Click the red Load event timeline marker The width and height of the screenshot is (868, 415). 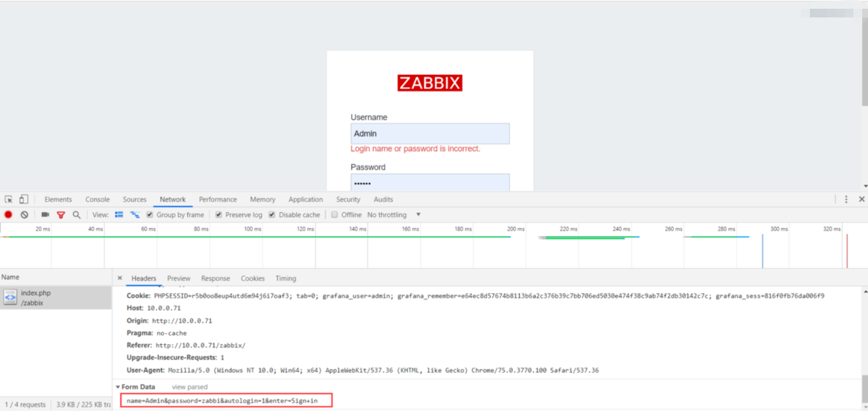tap(846, 251)
